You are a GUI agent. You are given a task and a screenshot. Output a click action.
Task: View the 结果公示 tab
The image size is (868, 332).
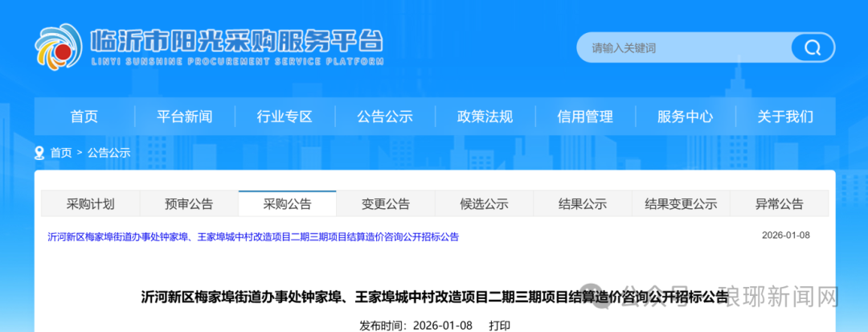[x=583, y=204]
